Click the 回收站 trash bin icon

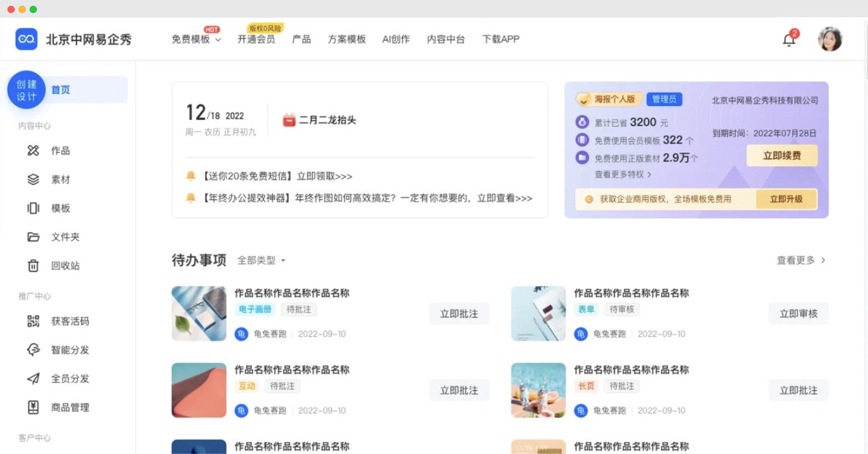33,266
